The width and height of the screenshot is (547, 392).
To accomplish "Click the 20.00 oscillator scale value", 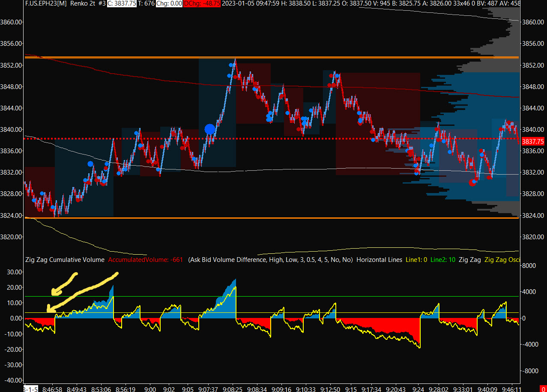I will point(15,287).
